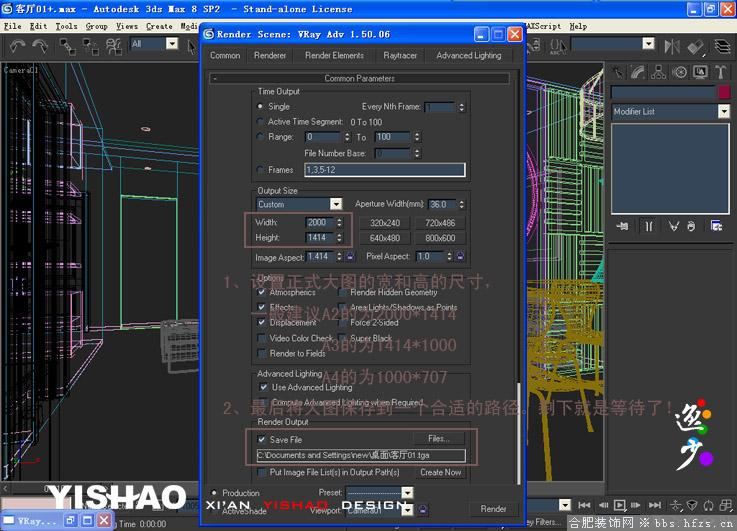Open the Motion panel wheel icon
Image resolution: width=737 pixels, height=531 pixels.
tap(679, 72)
